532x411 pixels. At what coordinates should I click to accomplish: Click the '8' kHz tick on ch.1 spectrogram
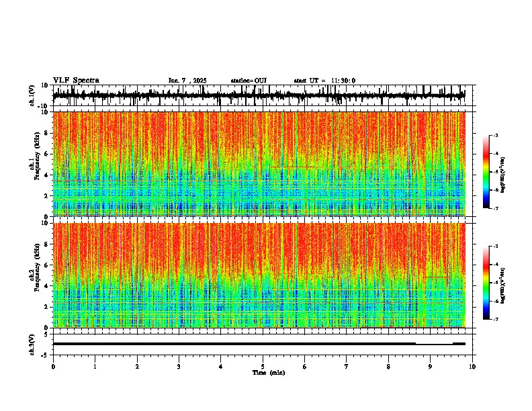[x=46, y=133]
